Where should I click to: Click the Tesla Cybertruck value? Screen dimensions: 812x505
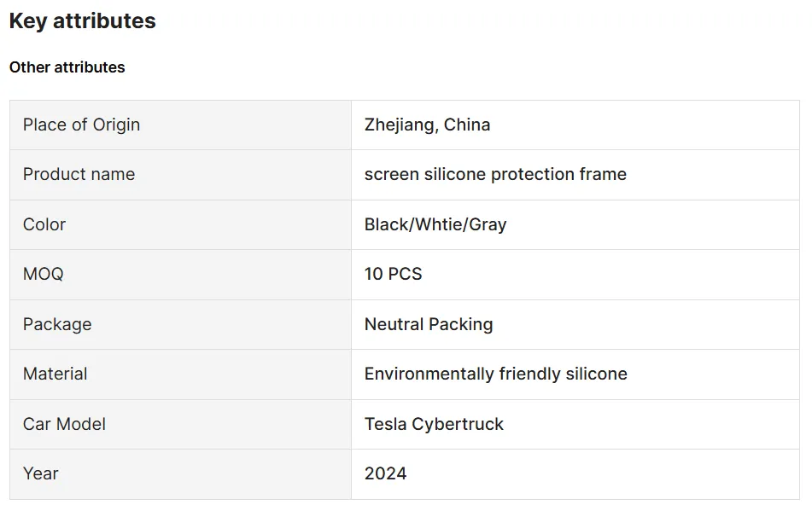coord(434,424)
